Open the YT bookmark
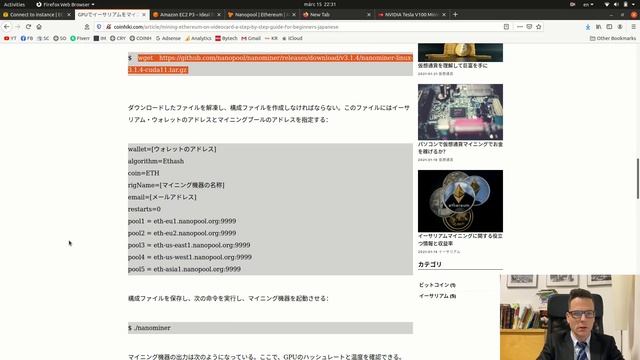This screenshot has width=640, height=360. point(10,38)
